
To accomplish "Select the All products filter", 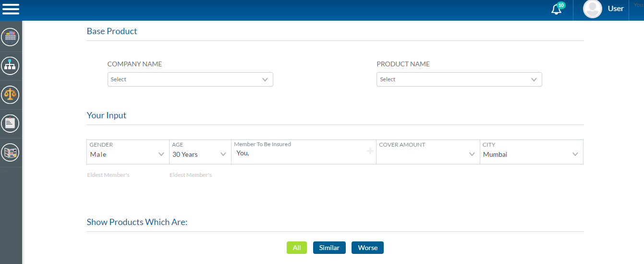I will (297, 248).
